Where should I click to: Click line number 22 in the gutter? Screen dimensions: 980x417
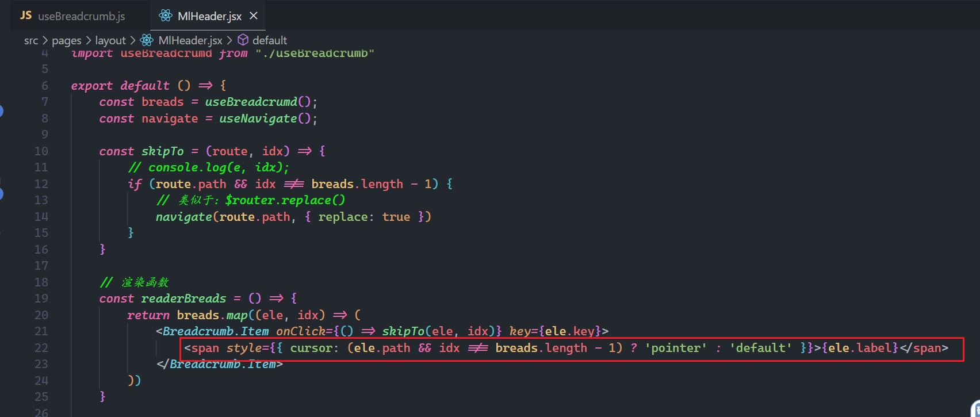pyautogui.click(x=41, y=347)
